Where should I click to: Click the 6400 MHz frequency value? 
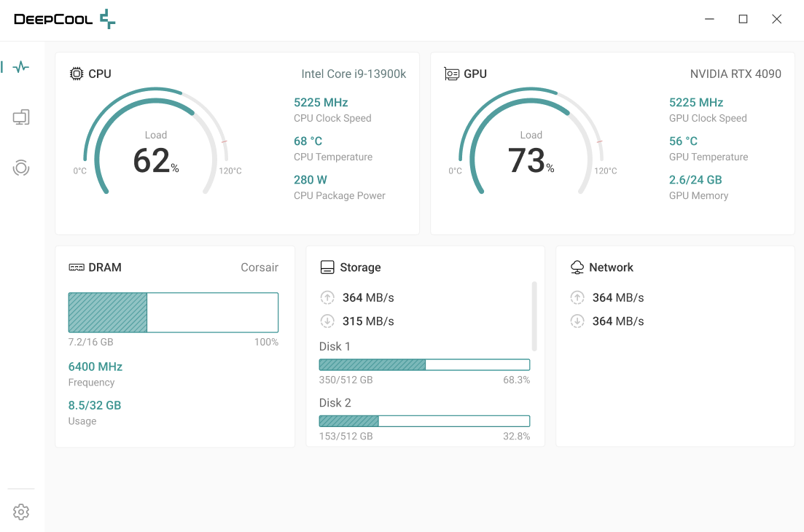[95, 367]
